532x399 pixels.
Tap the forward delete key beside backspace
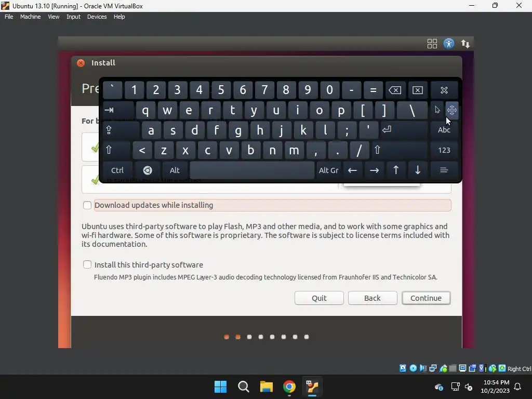click(x=417, y=90)
